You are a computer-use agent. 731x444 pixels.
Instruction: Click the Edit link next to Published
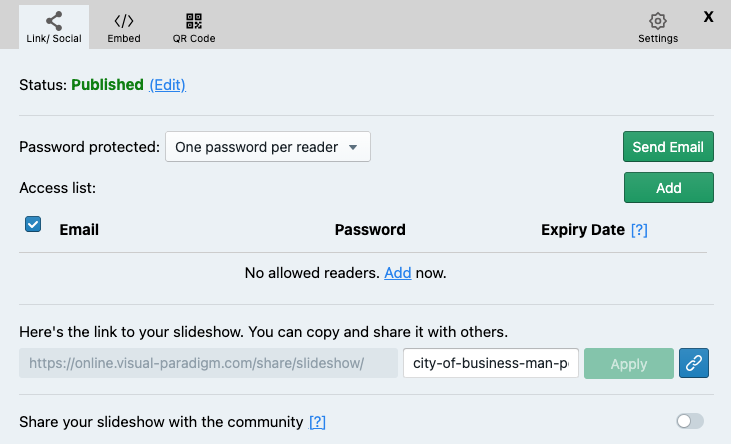pyautogui.click(x=168, y=85)
